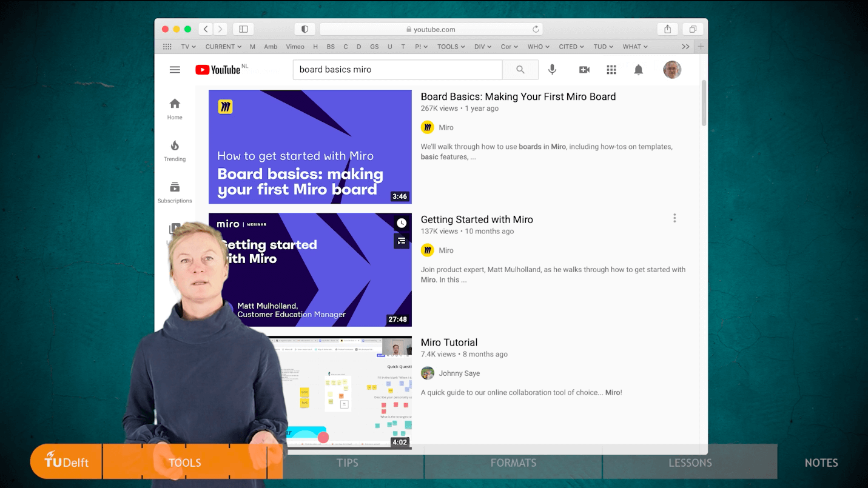Expand the TV bookmarks folder
The height and width of the screenshot is (488, 868).
coord(188,47)
